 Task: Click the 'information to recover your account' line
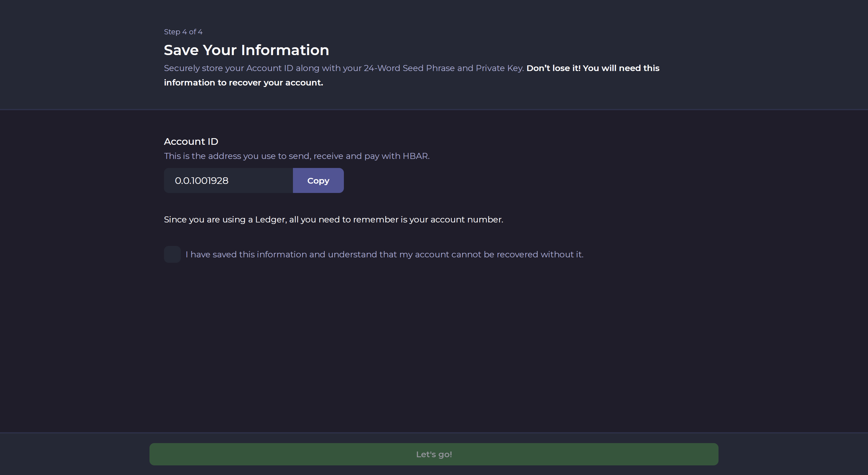tap(243, 83)
